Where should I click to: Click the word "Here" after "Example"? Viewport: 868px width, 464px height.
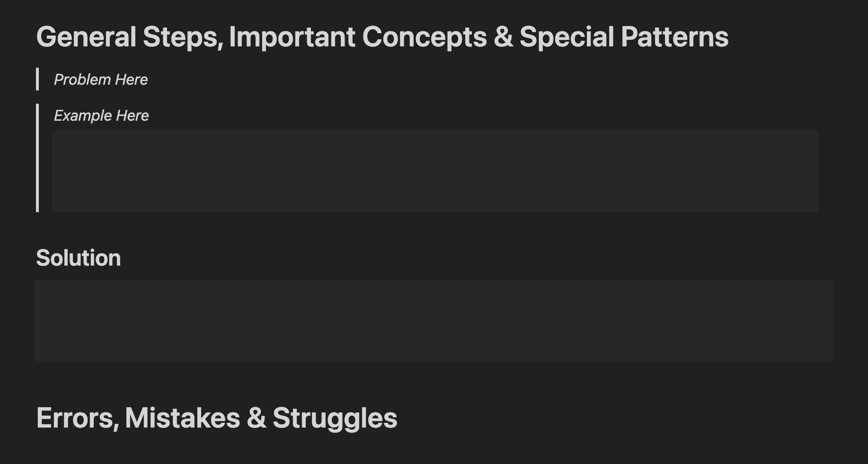tap(133, 116)
